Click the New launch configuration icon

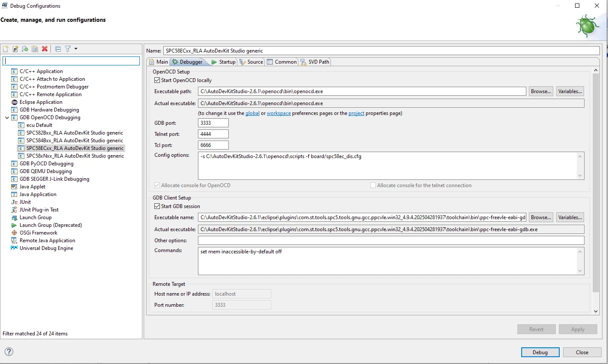(x=6, y=49)
